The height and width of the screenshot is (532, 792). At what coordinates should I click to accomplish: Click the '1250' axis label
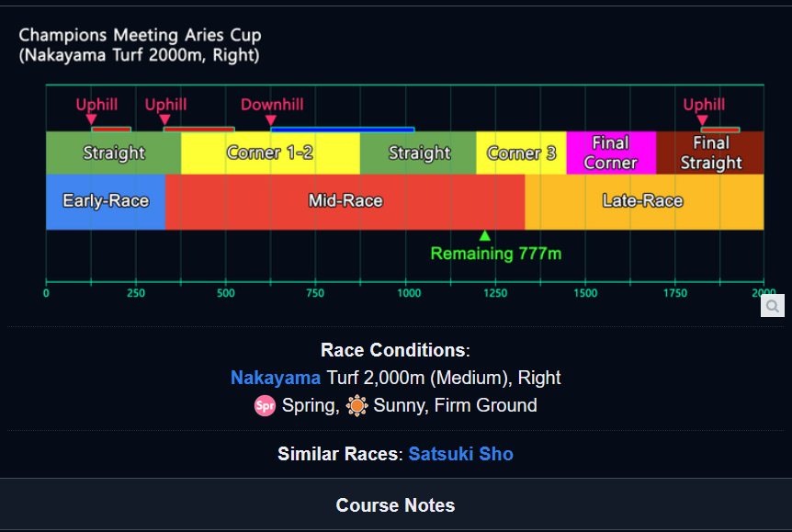point(495,293)
